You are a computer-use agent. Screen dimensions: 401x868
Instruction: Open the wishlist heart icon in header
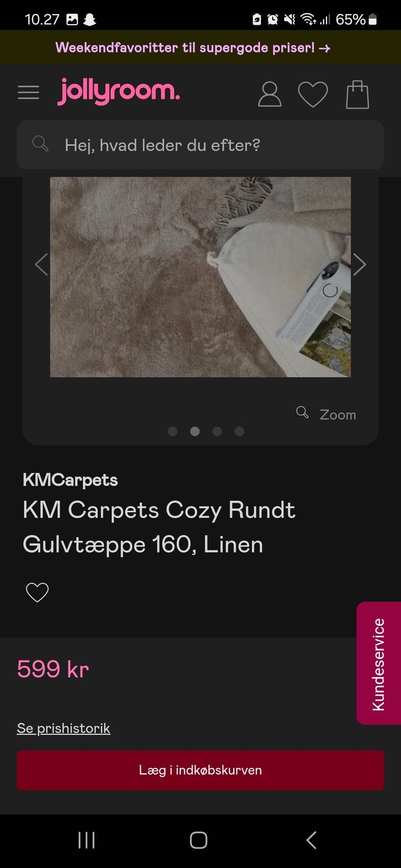click(313, 94)
